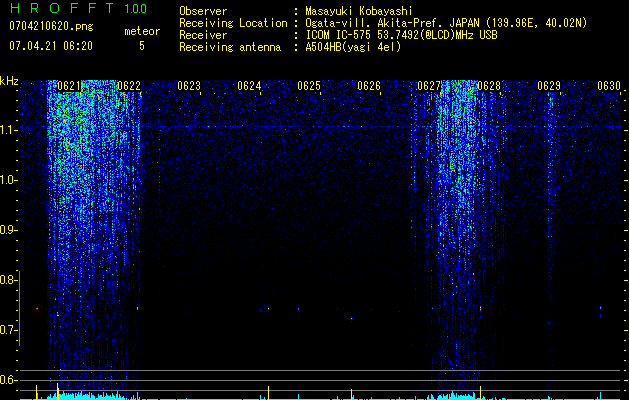Select the version number 1.0.0
The width and height of the screenshot is (629, 400).
(x=136, y=9)
